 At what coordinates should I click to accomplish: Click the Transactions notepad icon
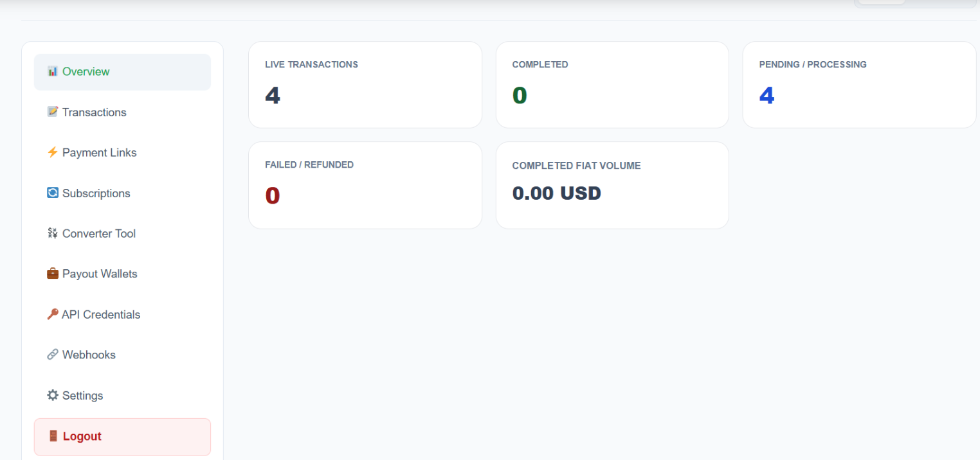(53, 112)
